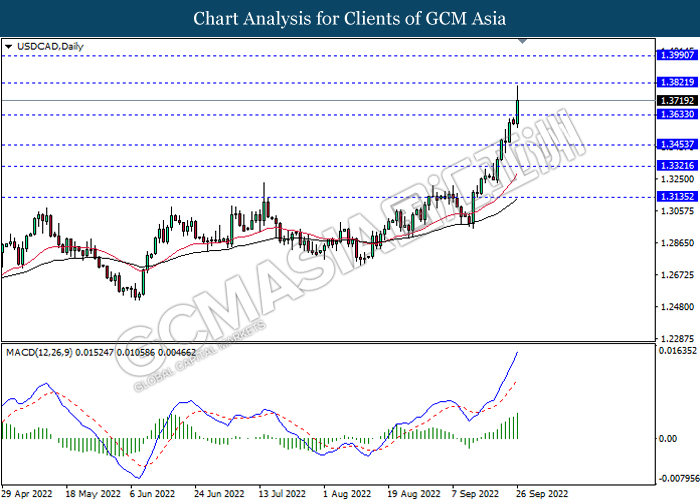
Task: Click the 1.24800 price axis value
Action: tap(677, 307)
